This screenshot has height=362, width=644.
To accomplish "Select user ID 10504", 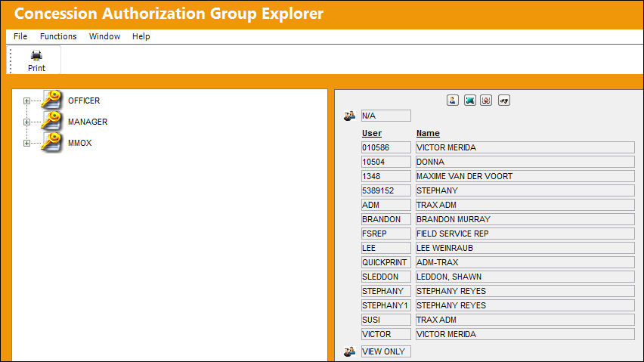I will [x=386, y=162].
